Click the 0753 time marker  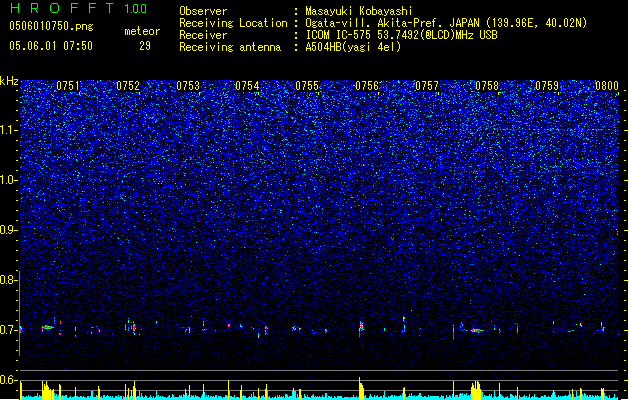point(188,86)
